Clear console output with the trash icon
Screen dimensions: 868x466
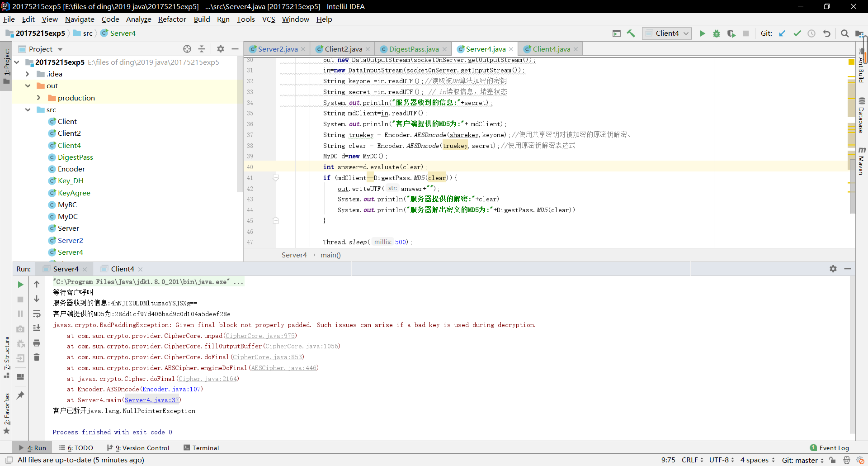pos(37,357)
